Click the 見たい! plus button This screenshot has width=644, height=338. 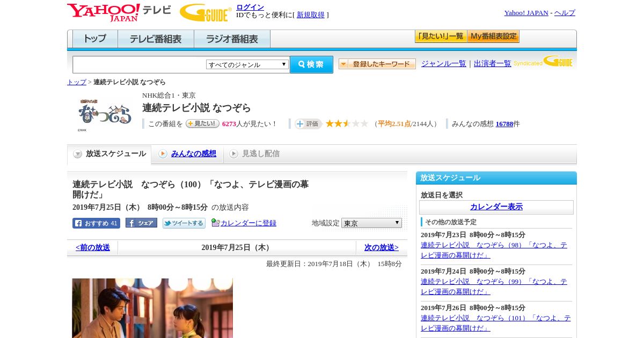202,123
